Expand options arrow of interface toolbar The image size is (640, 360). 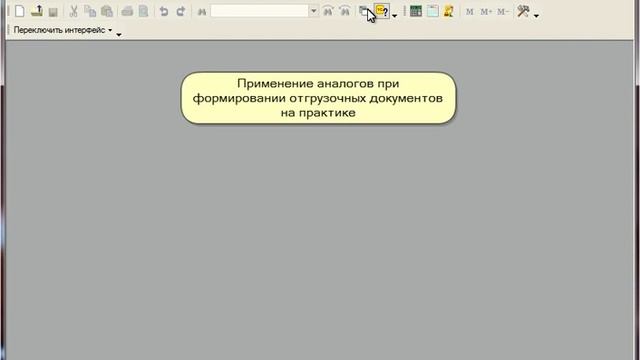(119, 35)
